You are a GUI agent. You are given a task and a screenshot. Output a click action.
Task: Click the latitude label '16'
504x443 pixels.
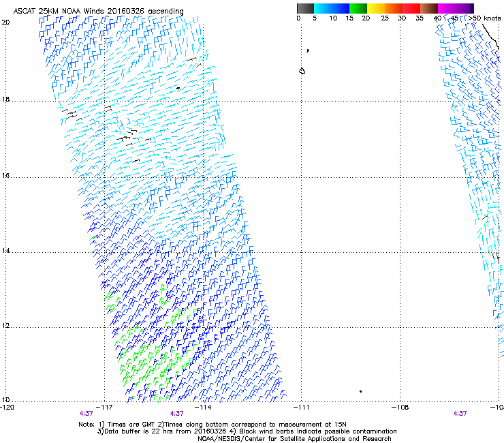pos(5,175)
